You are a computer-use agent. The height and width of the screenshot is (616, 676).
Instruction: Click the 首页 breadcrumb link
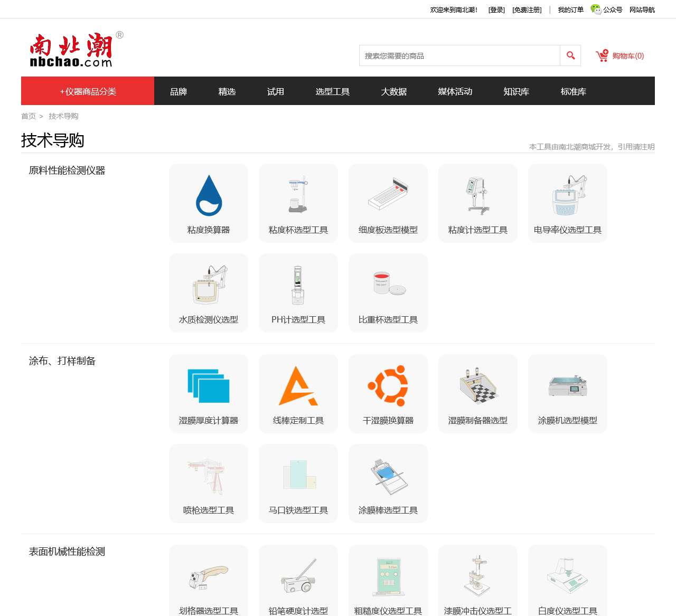(29, 116)
